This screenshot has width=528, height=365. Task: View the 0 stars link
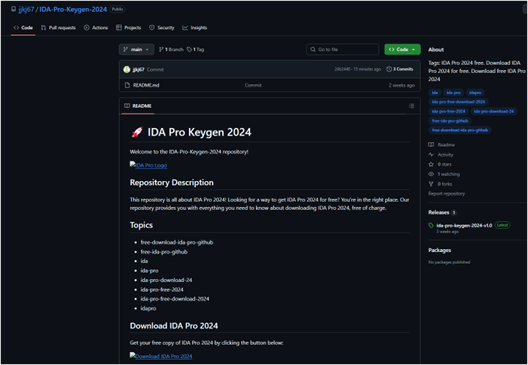(x=444, y=164)
